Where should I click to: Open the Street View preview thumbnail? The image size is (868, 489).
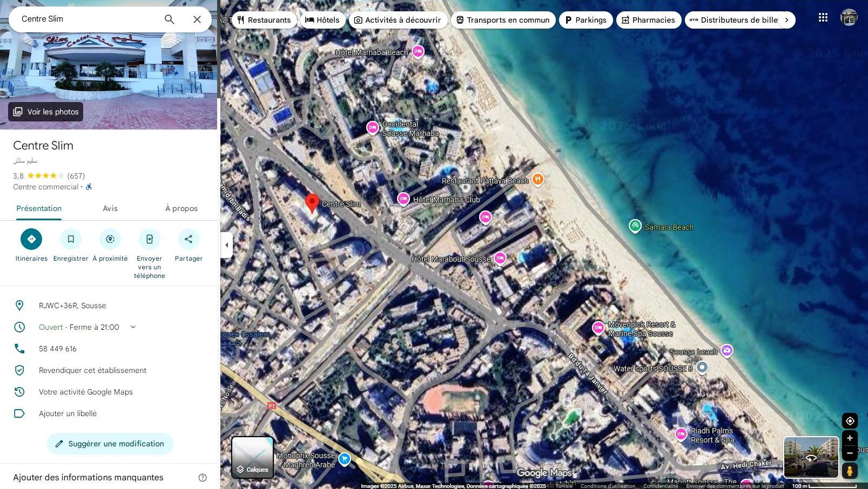(811, 457)
